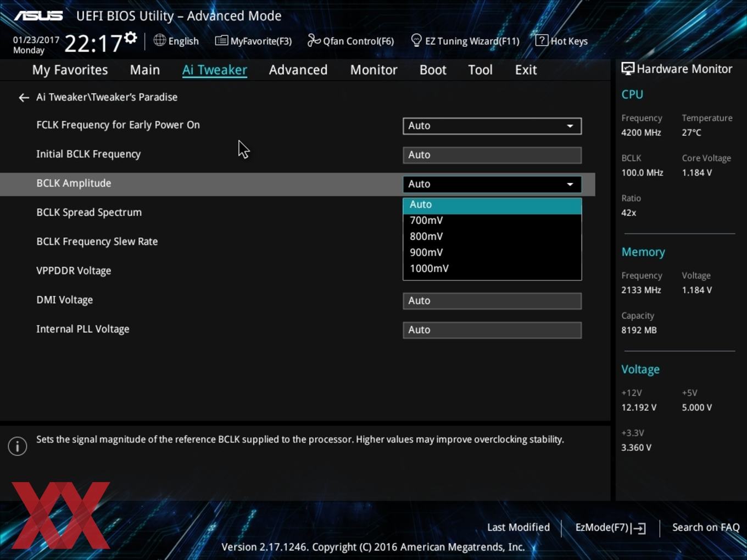This screenshot has width=747, height=560.
Task: Open Last Modified settings list
Action: click(x=518, y=528)
